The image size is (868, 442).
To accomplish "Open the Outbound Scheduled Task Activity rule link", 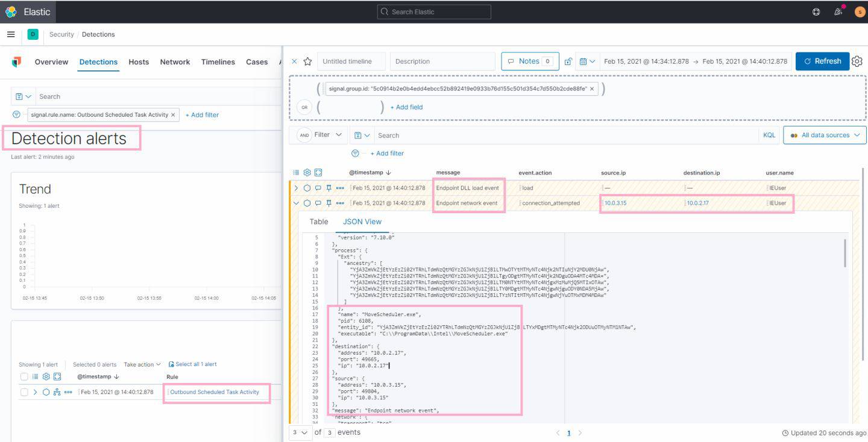I will point(215,392).
